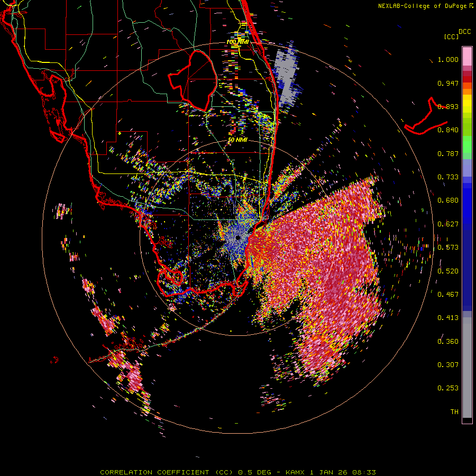Viewport: 476px width, 476px height.
Task: Click the DCC product label
Action: 465,32
